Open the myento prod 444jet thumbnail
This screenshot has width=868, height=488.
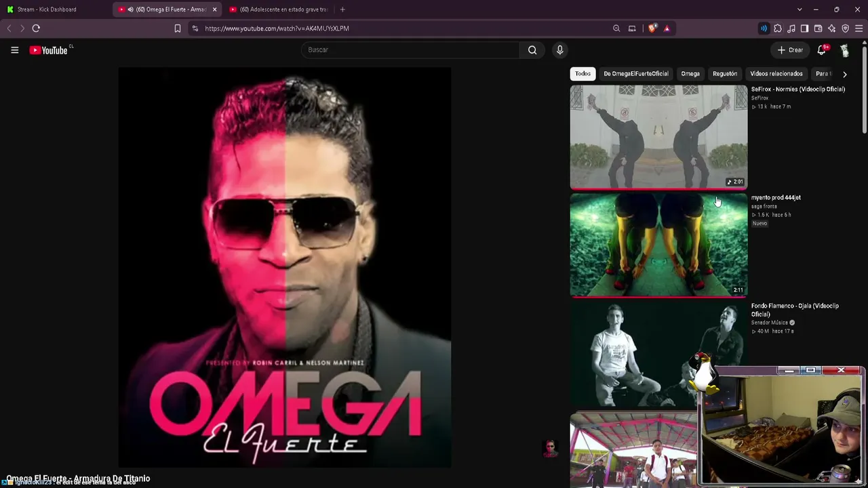click(658, 245)
